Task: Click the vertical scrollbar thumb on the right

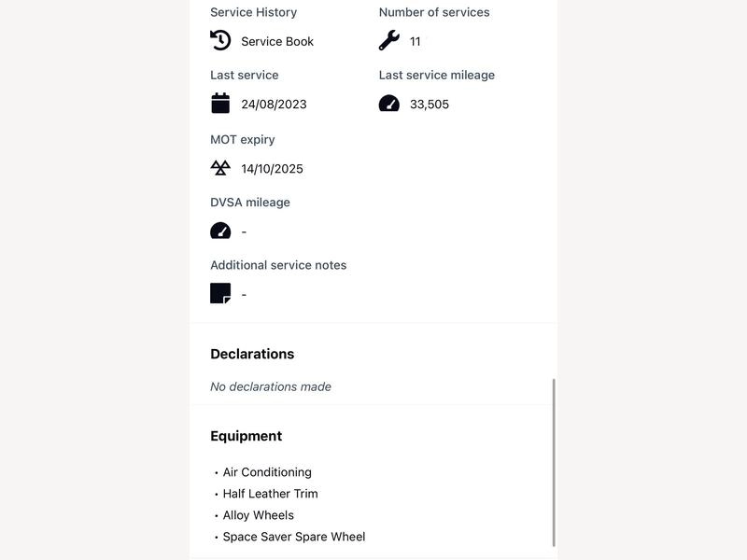Action: [554, 463]
